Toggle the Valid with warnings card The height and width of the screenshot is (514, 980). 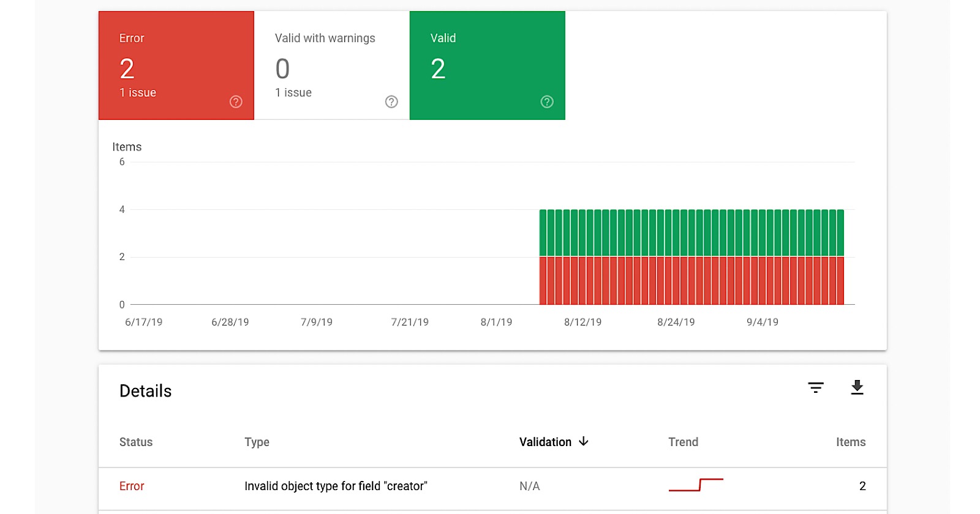332,65
